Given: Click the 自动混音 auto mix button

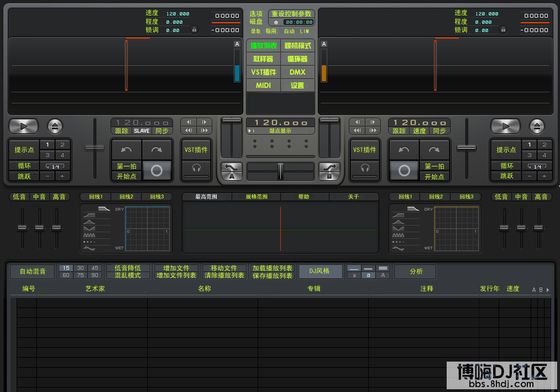Looking at the screenshot, I should coord(32,272).
